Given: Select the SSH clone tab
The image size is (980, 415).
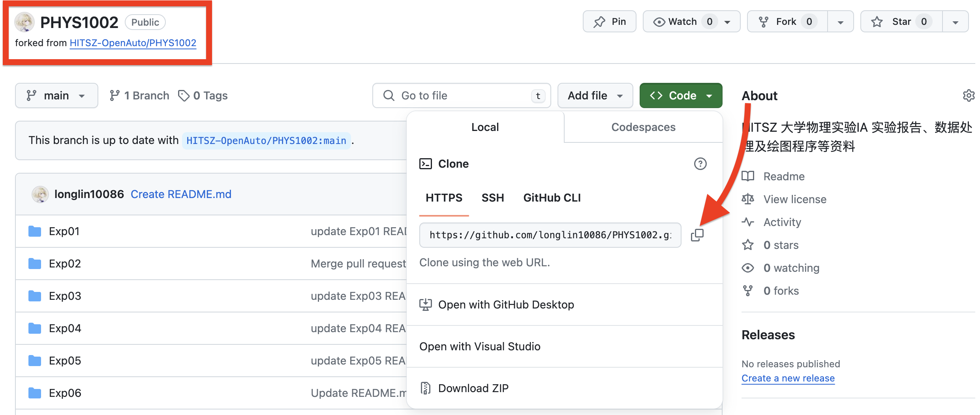Looking at the screenshot, I should pos(493,198).
